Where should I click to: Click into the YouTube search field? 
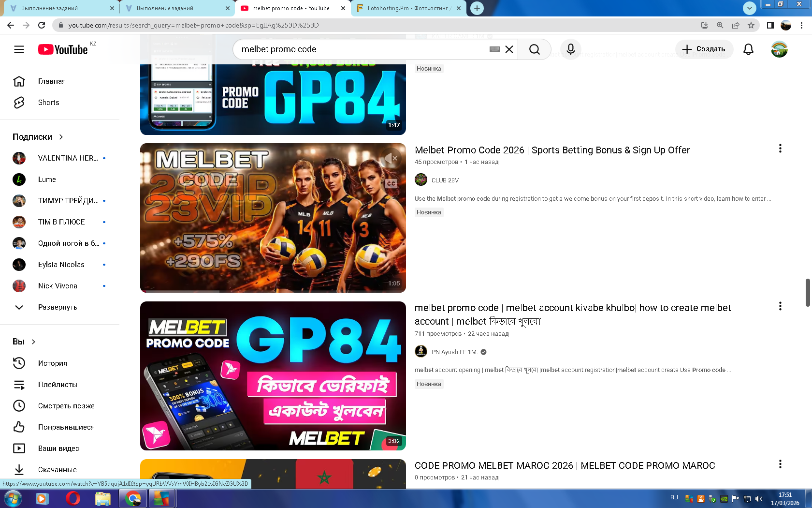(362, 49)
